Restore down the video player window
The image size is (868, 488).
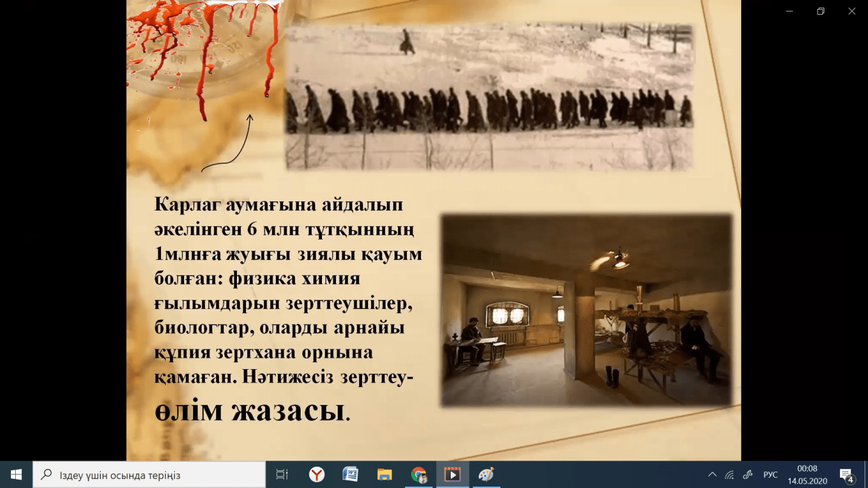[821, 11]
